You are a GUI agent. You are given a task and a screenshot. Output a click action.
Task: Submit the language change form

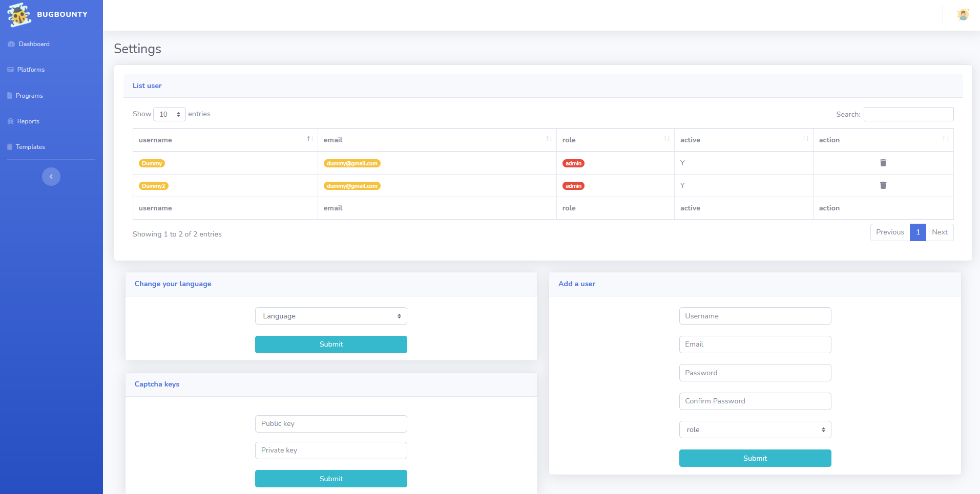(x=331, y=345)
